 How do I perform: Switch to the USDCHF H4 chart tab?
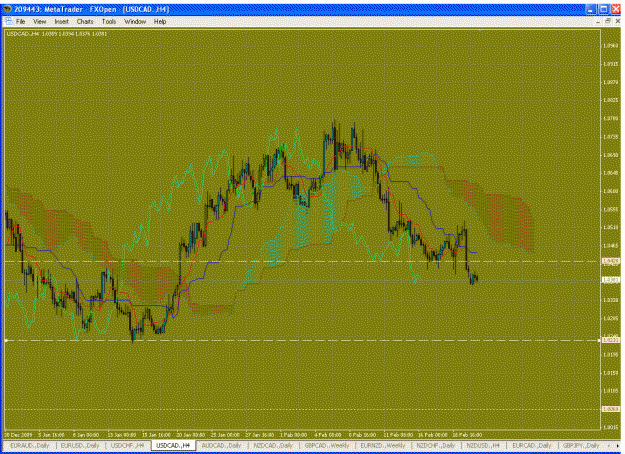click(x=128, y=445)
